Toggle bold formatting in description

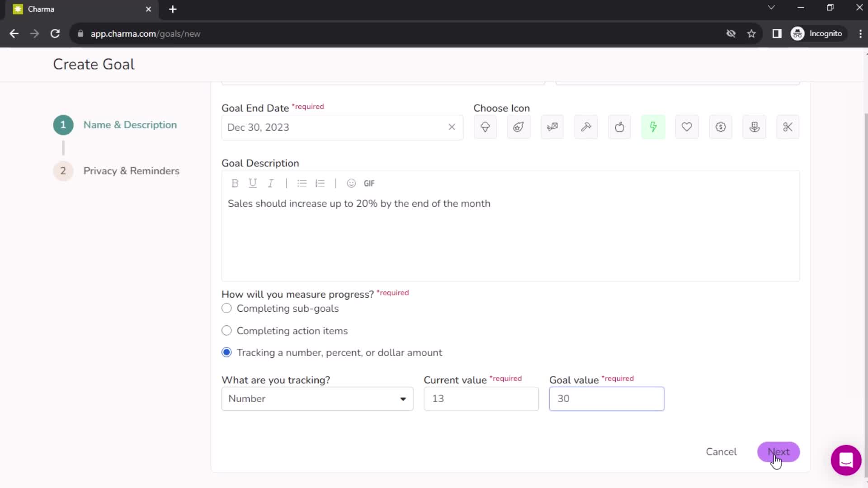coord(234,183)
